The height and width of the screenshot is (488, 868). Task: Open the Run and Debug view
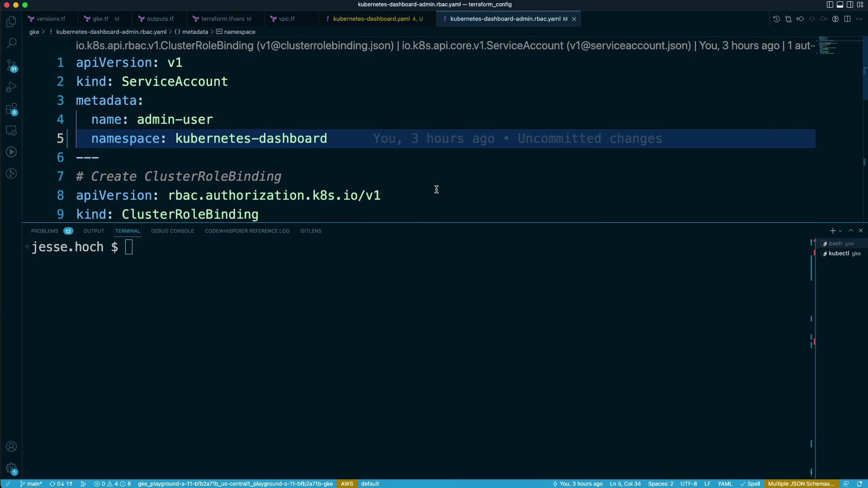click(x=11, y=87)
